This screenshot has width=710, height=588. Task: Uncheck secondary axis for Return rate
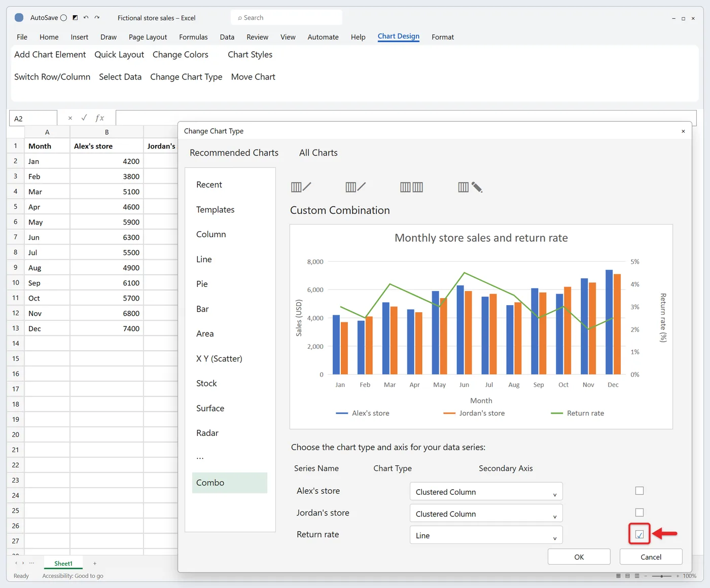coord(640,534)
